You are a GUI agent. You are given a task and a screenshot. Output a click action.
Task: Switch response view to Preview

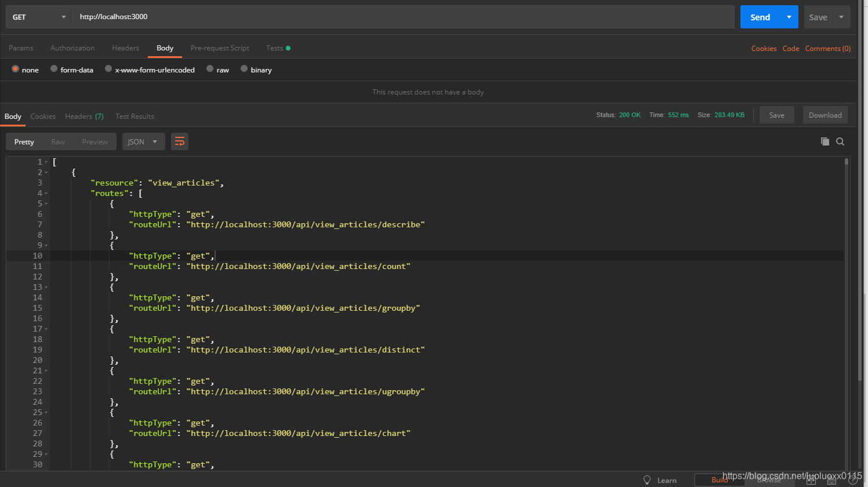pos(95,141)
